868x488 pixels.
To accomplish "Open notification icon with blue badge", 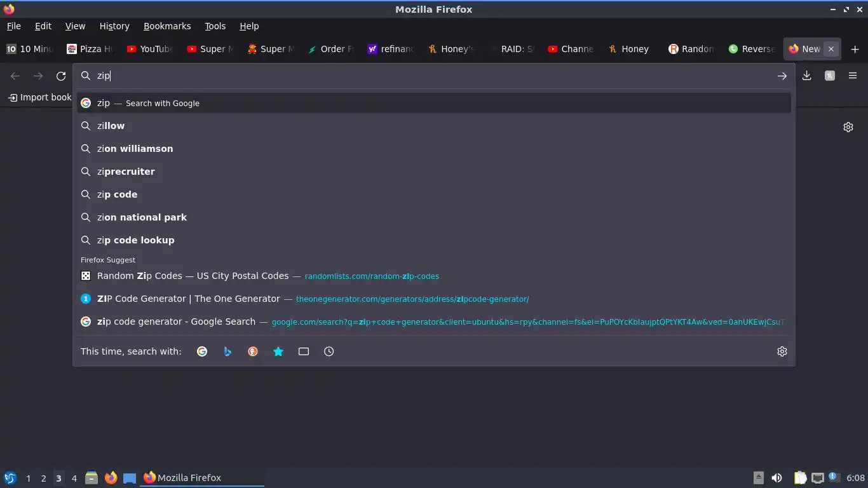I will 834,477.
